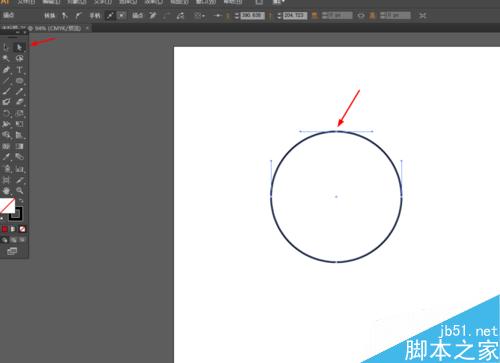Switch to Draw Behind mode
Viewport: 500px width, 363px height.
[13, 240]
